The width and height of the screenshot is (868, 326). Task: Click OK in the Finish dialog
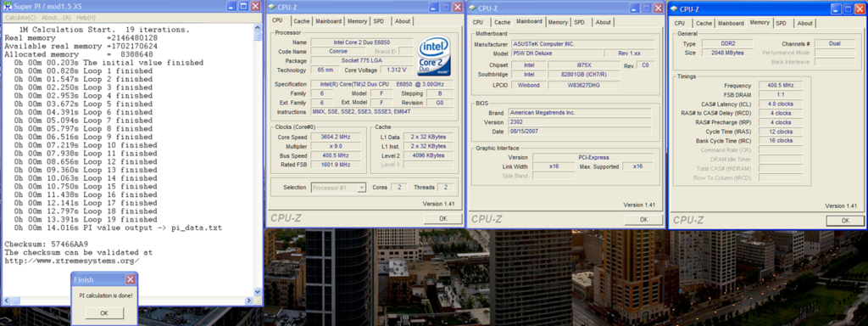(x=103, y=312)
